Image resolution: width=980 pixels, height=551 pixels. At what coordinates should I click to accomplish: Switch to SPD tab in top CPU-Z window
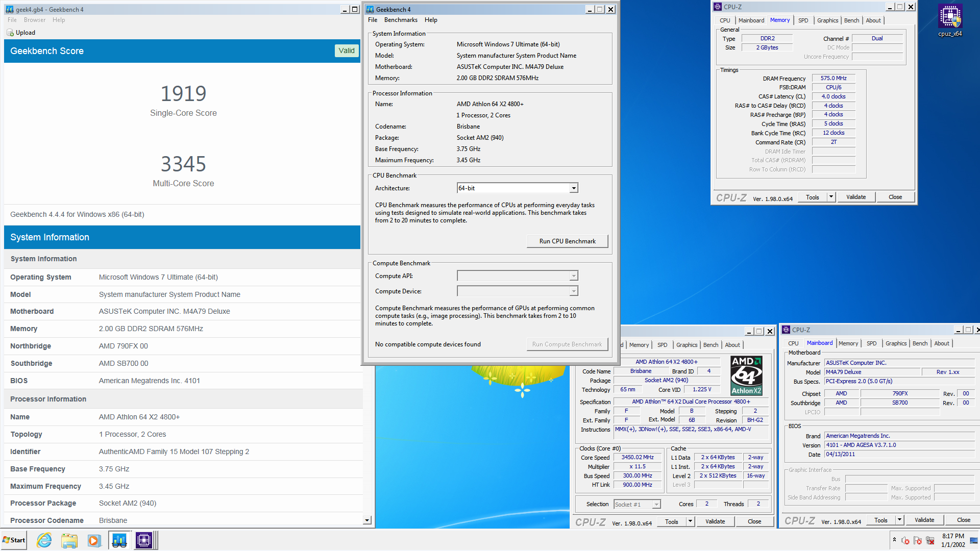(803, 20)
